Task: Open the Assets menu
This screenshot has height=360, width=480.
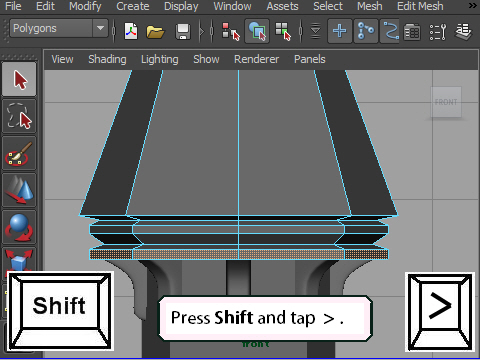Action: [282, 6]
